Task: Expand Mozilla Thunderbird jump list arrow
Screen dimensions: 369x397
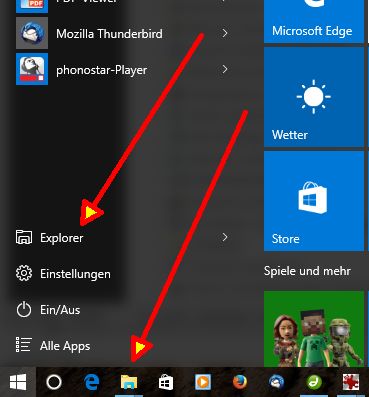Action: coord(225,33)
